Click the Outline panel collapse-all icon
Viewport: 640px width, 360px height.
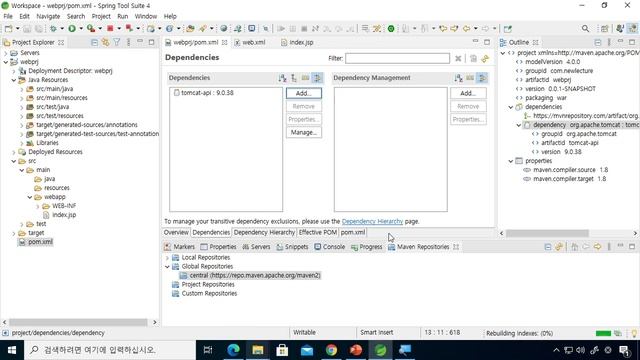point(598,42)
